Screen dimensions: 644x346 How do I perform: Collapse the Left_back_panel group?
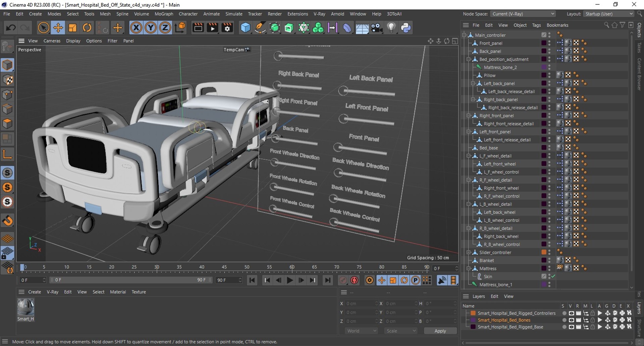coord(473,83)
